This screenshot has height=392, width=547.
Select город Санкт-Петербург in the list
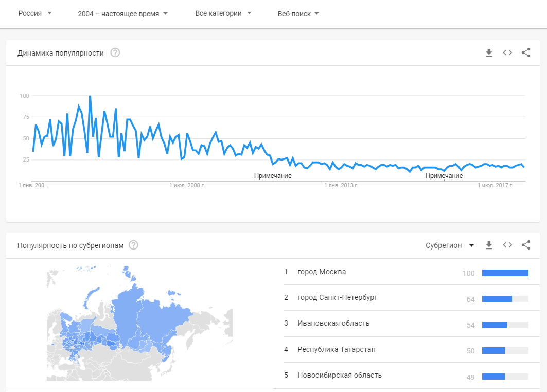(x=337, y=297)
